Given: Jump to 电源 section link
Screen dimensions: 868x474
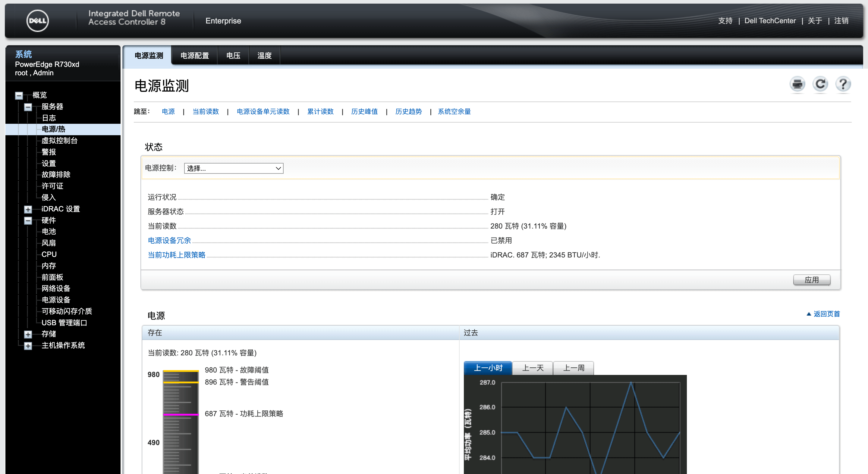Looking at the screenshot, I should (x=168, y=111).
